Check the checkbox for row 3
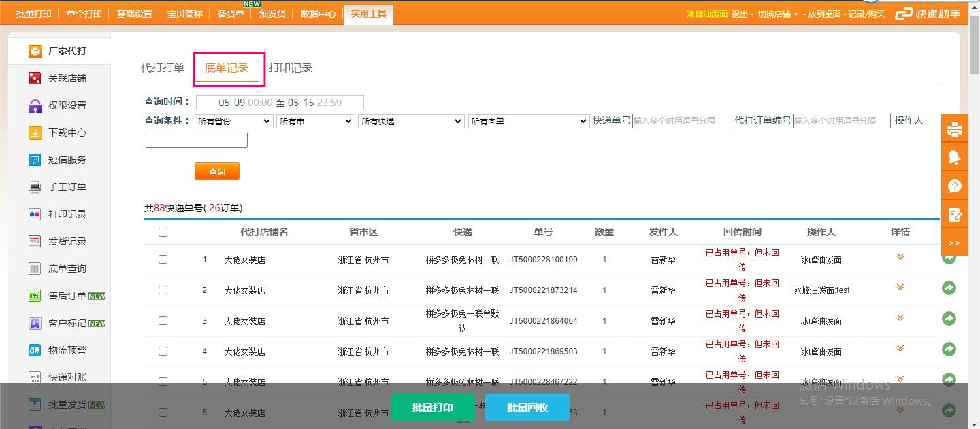The height and width of the screenshot is (429, 980). tap(163, 320)
